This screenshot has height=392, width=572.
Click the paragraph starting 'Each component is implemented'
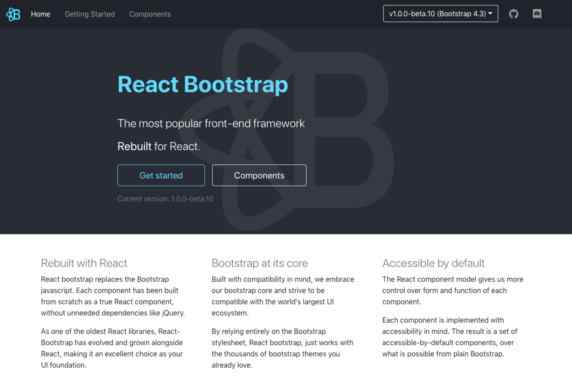[x=450, y=337]
